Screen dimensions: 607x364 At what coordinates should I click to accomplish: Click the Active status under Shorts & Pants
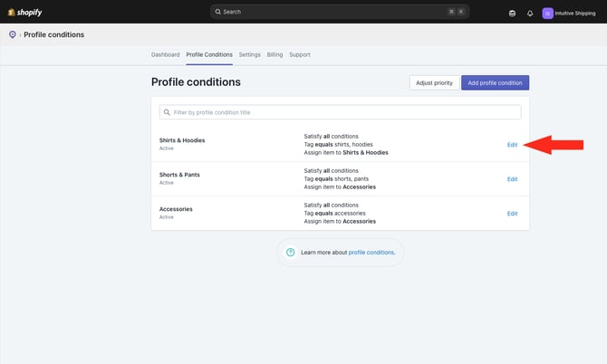[167, 183]
